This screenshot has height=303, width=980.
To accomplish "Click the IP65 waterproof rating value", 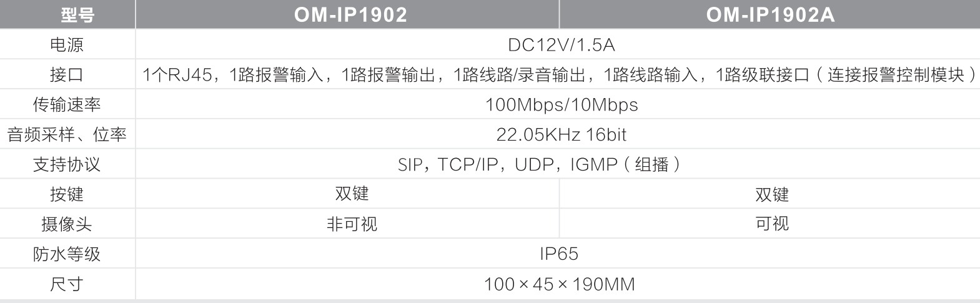I will click(x=559, y=254).
